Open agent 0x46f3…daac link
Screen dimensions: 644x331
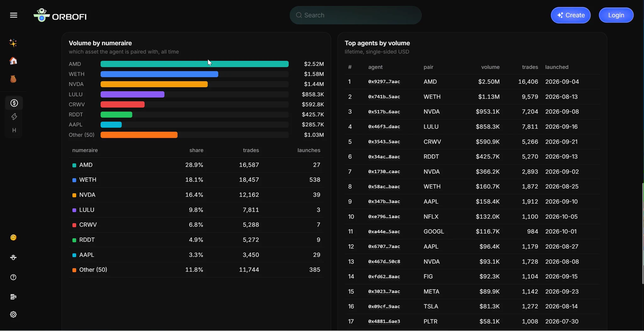pos(384,127)
